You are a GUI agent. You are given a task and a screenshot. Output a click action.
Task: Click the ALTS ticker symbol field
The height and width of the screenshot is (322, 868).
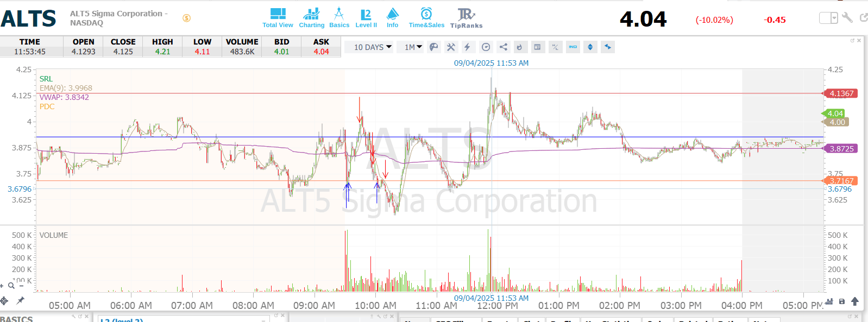(29, 18)
